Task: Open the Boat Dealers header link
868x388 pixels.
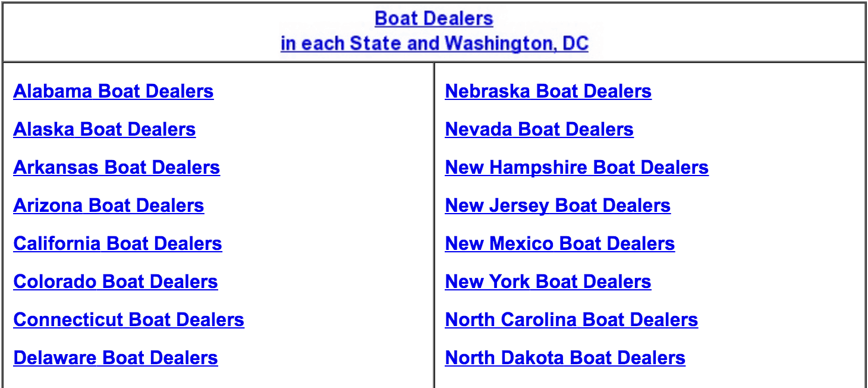Action: [x=434, y=18]
